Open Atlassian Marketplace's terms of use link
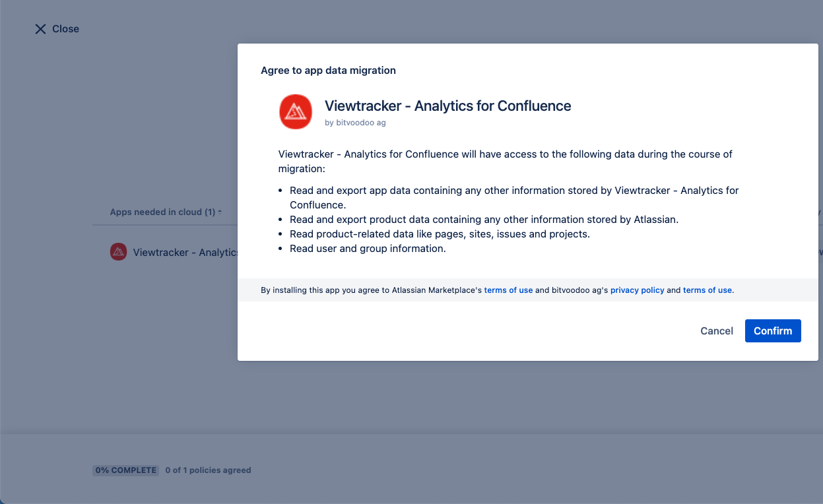Image resolution: width=823 pixels, height=504 pixels. pos(508,290)
